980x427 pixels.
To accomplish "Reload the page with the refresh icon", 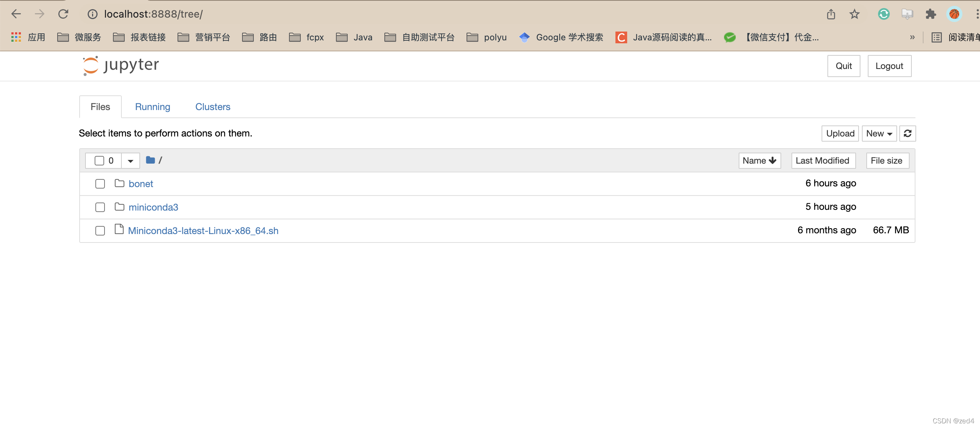I will click(x=63, y=14).
